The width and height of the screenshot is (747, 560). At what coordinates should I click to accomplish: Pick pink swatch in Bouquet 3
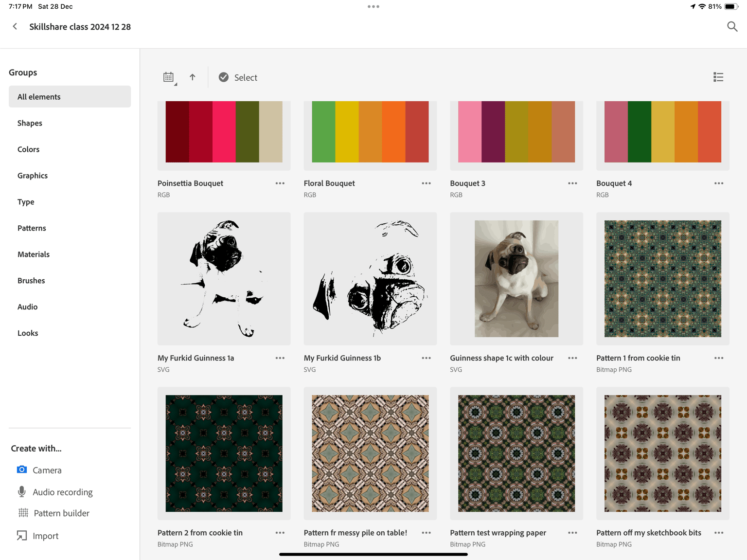470,132
